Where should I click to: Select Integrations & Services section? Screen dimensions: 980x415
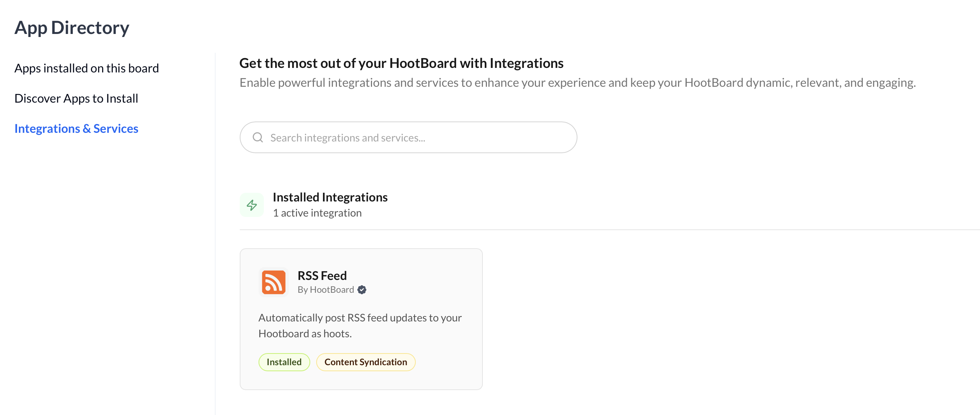76,129
